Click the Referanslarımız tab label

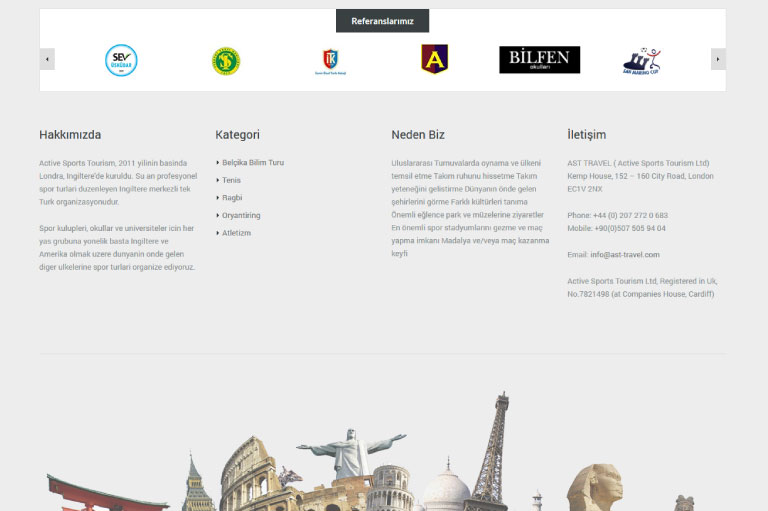[x=382, y=21]
